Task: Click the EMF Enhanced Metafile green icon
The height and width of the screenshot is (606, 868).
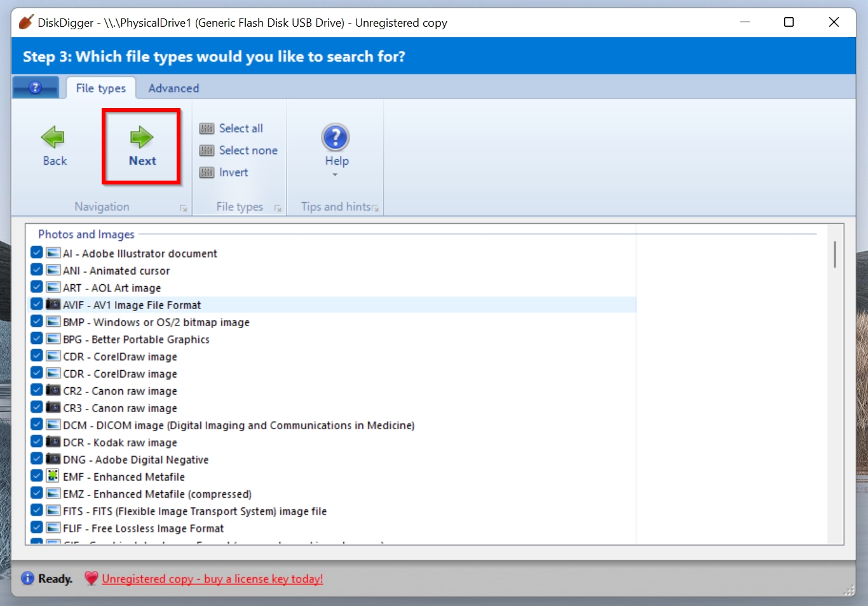Action: click(53, 476)
